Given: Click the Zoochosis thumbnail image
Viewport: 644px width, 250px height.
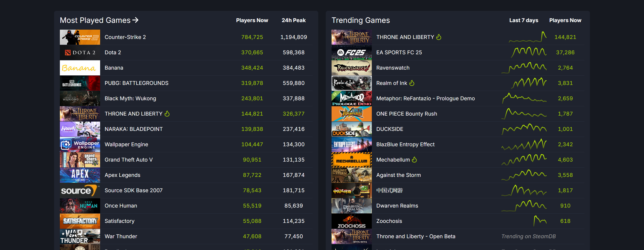Looking at the screenshot, I should 352,221.
